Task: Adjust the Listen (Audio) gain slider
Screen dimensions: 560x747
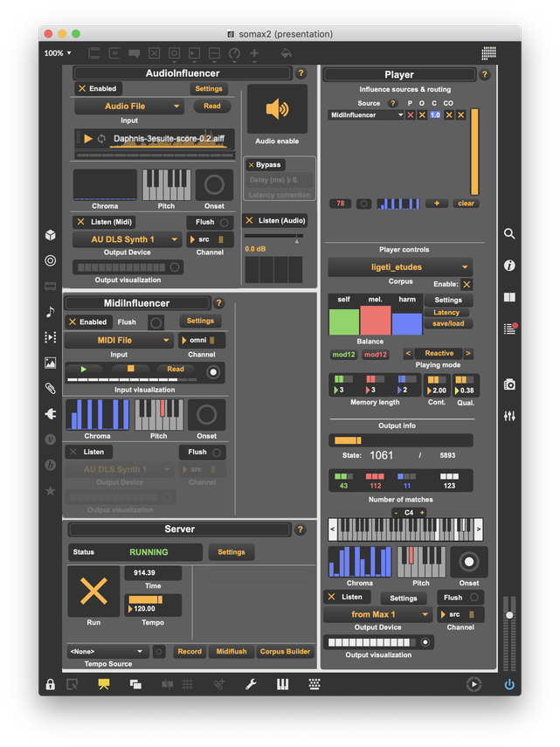Action: click(273, 236)
